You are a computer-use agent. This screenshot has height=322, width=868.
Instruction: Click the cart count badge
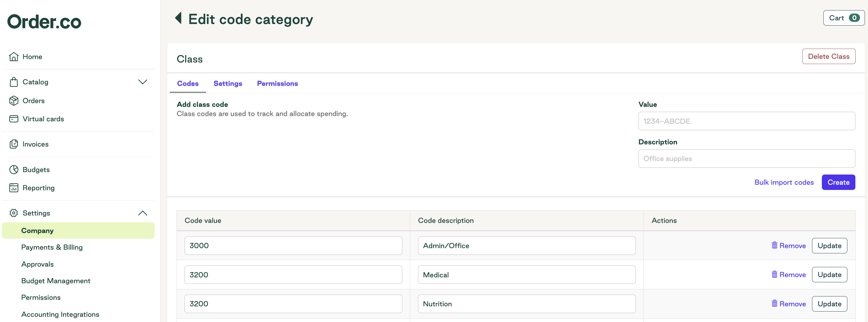(x=854, y=18)
